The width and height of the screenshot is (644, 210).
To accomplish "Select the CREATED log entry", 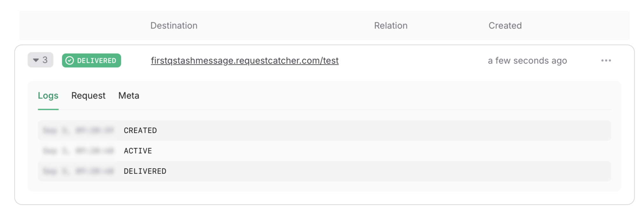I will (x=324, y=130).
